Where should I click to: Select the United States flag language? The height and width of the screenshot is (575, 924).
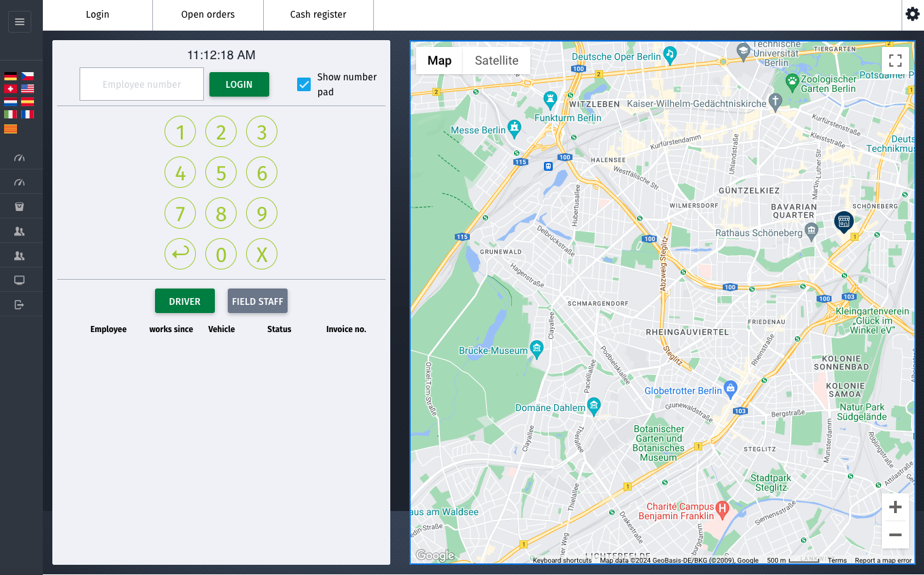tap(27, 88)
